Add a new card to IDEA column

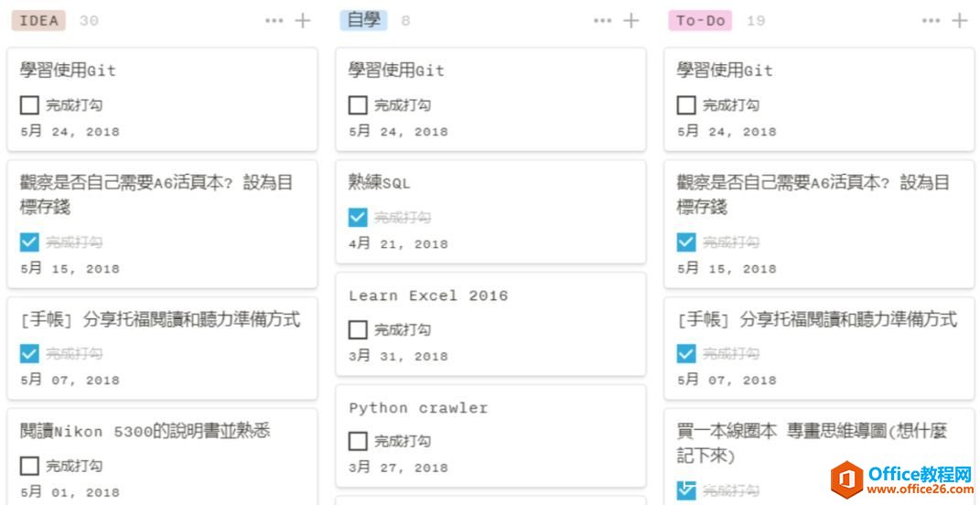(x=303, y=20)
